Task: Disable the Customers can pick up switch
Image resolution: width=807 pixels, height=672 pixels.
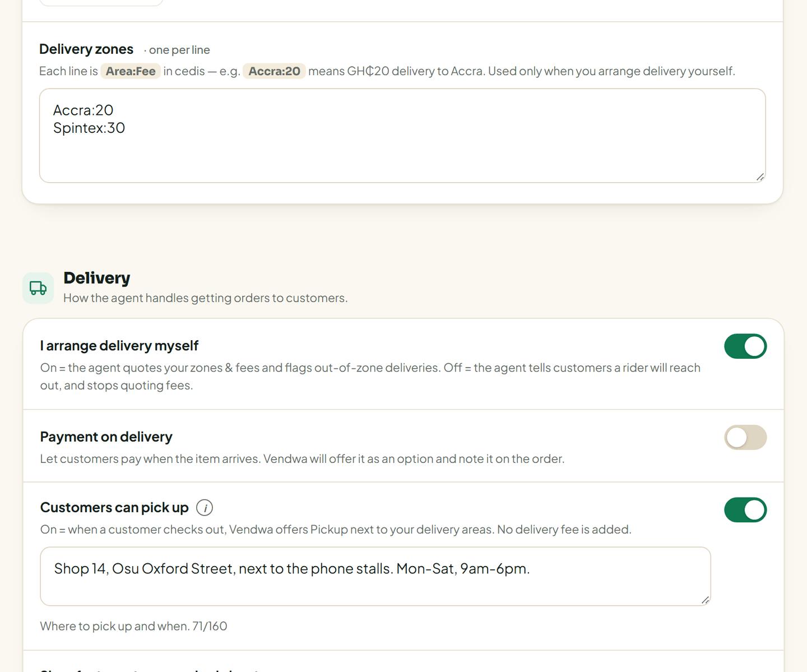Action: pyautogui.click(x=745, y=510)
